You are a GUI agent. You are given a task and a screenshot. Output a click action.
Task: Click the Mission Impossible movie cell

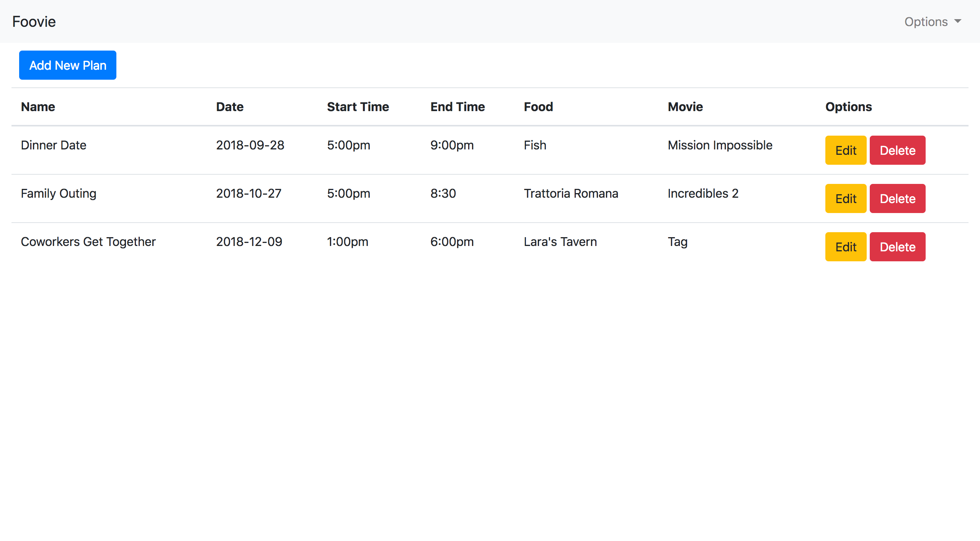(x=720, y=145)
